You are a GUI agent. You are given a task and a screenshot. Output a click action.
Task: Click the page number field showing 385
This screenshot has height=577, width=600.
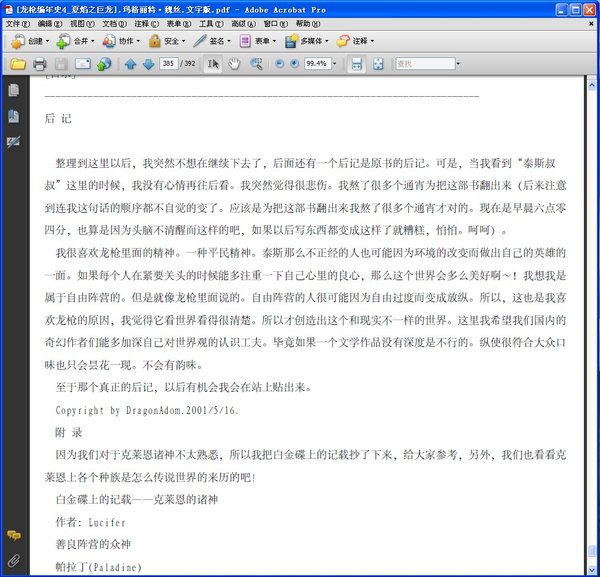click(x=168, y=64)
